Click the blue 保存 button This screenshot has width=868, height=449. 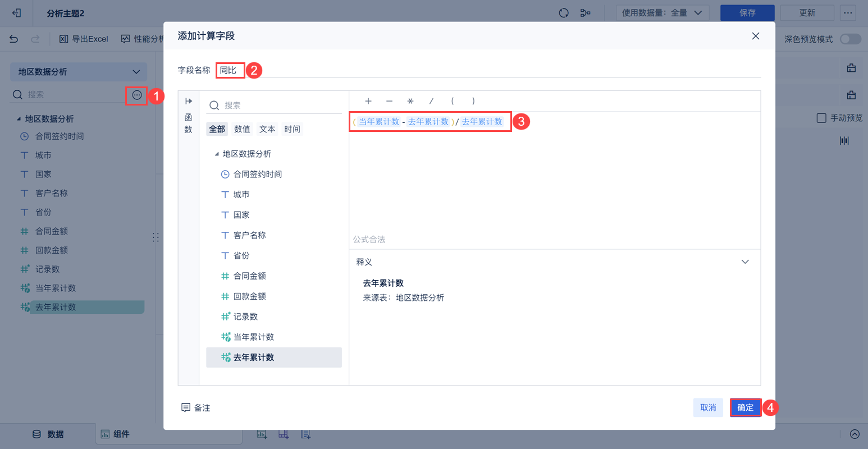point(747,13)
